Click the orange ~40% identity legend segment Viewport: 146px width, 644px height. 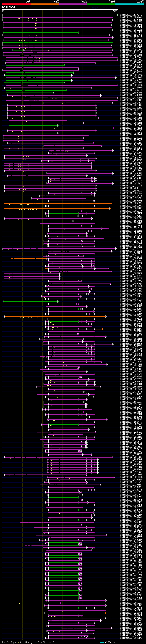(x=45, y=4)
